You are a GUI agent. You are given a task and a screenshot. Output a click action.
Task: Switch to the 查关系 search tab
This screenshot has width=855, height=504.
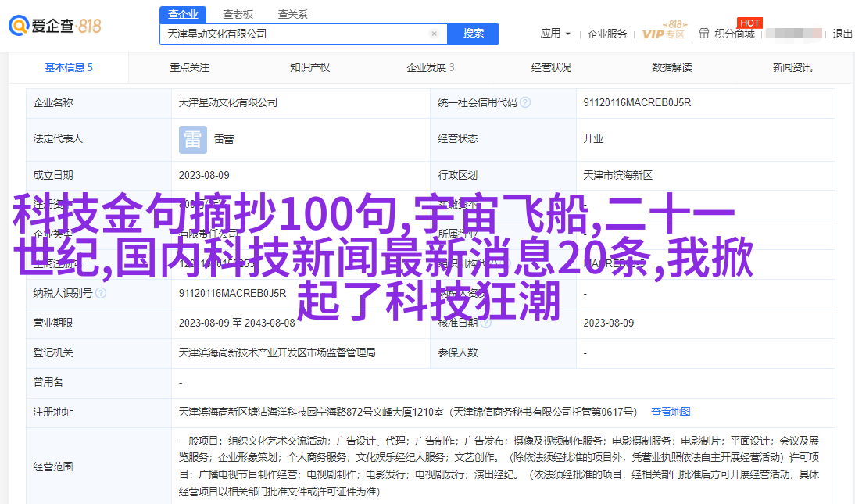tap(293, 15)
